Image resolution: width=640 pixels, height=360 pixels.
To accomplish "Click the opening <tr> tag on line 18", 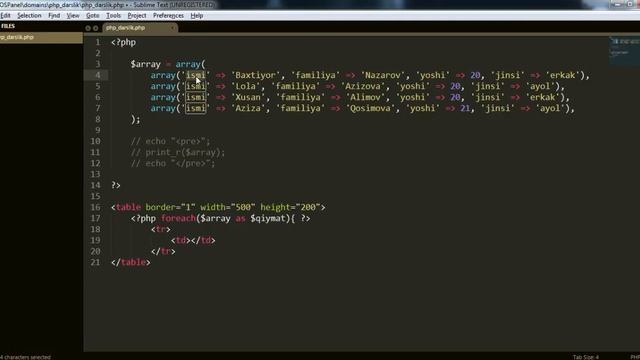I will (x=161, y=229).
